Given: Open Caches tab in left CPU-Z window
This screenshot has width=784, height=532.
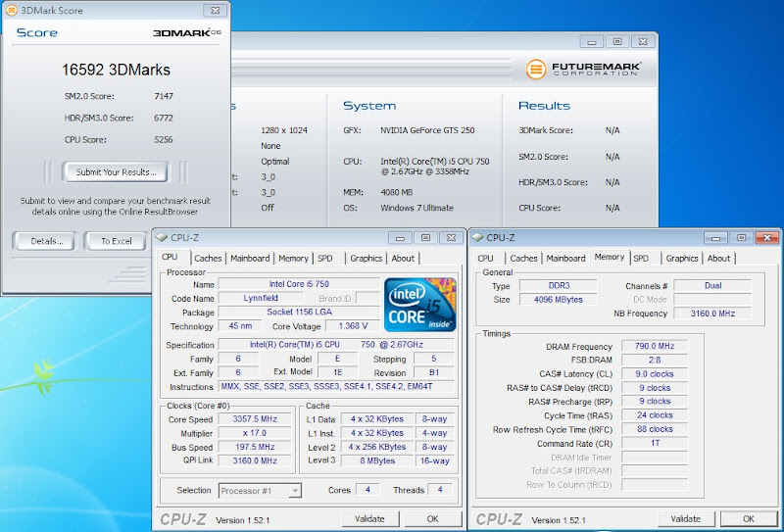Looking at the screenshot, I should point(208,259).
